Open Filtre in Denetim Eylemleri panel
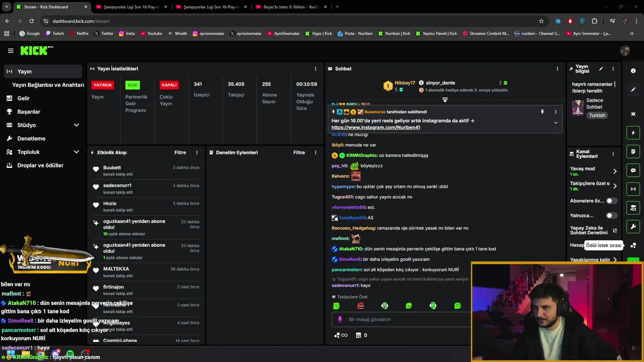The height and width of the screenshot is (362, 644). click(x=299, y=152)
